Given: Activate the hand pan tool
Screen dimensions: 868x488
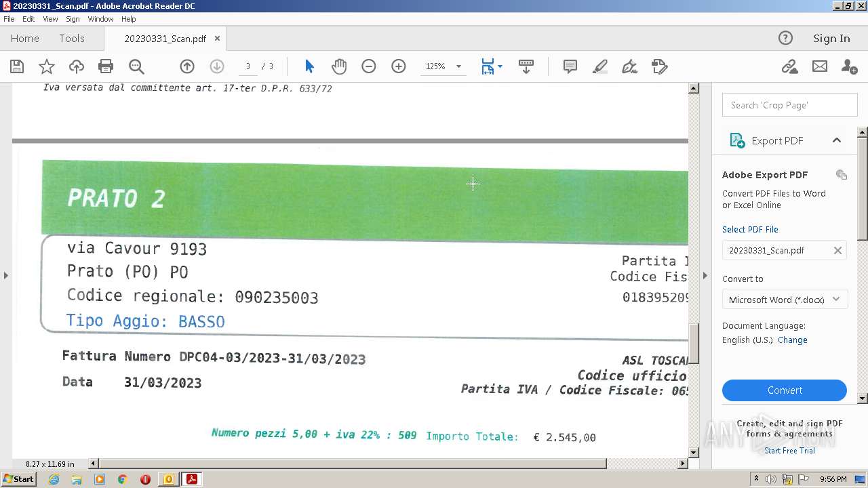Looking at the screenshot, I should [339, 66].
